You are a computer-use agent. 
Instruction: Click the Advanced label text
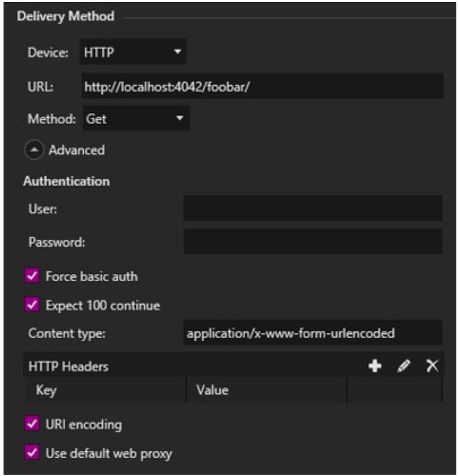click(x=77, y=150)
